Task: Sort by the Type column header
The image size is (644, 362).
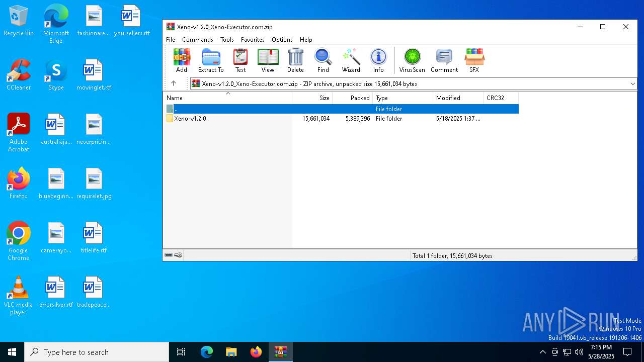Action: [403, 98]
